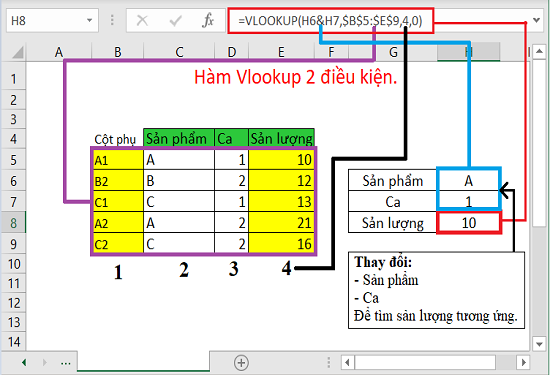Click horizontal scrollbar left arrow
Image resolution: width=550 pixels, height=375 pixels.
348,362
